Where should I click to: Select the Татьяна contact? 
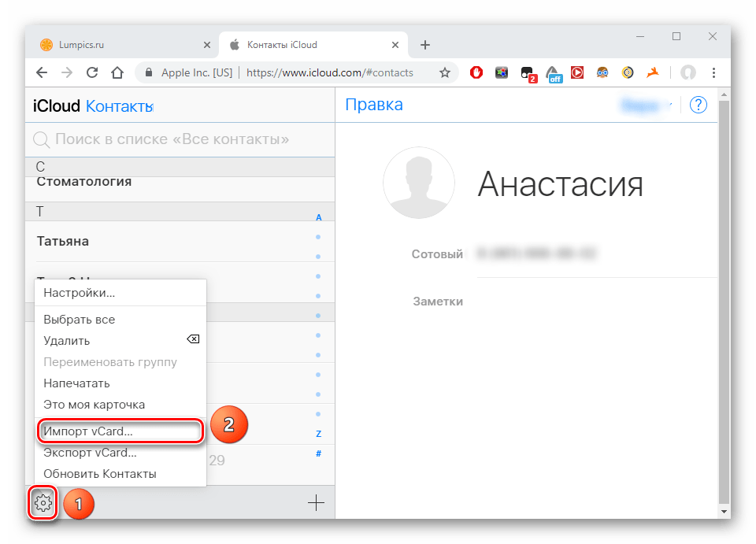63,241
